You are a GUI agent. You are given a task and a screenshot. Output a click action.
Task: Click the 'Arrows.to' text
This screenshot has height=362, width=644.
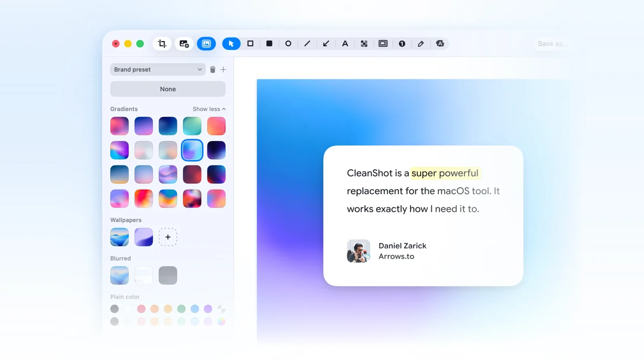pos(396,257)
